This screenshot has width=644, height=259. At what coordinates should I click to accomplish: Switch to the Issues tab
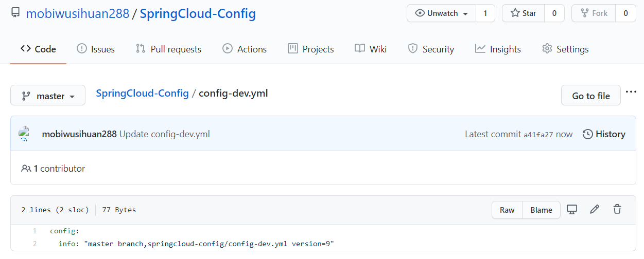pos(96,49)
